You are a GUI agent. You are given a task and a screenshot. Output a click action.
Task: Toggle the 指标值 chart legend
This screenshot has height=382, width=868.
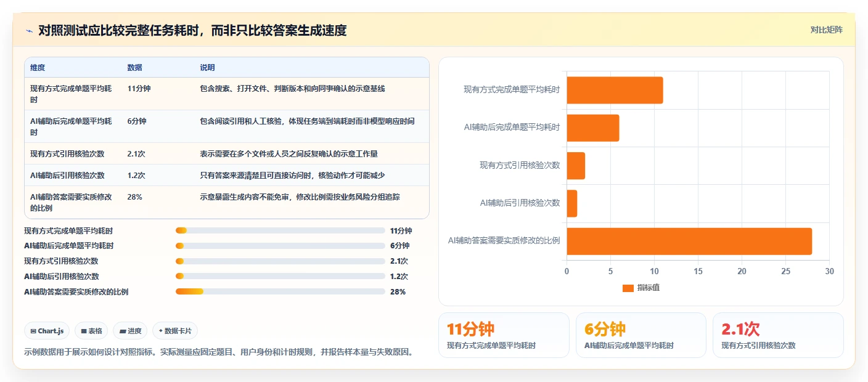click(x=641, y=288)
